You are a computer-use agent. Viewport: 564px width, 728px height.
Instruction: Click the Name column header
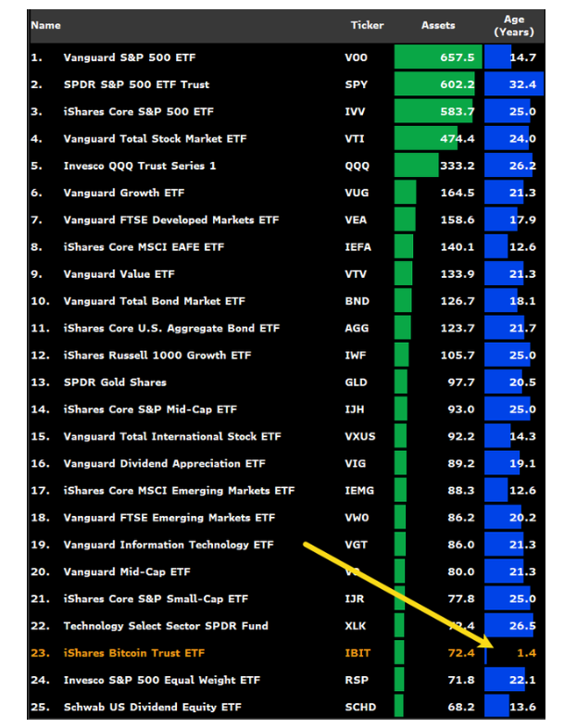coord(45,26)
